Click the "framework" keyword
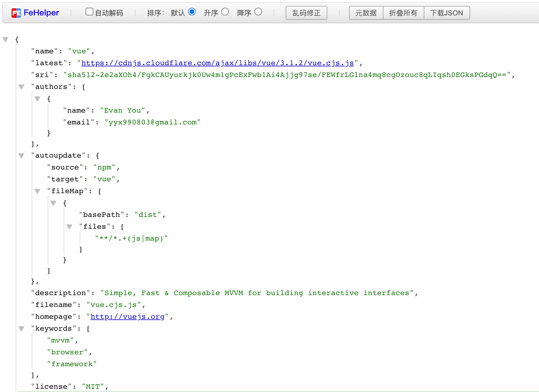Image resolution: width=539 pixels, height=392 pixels. (x=72, y=364)
